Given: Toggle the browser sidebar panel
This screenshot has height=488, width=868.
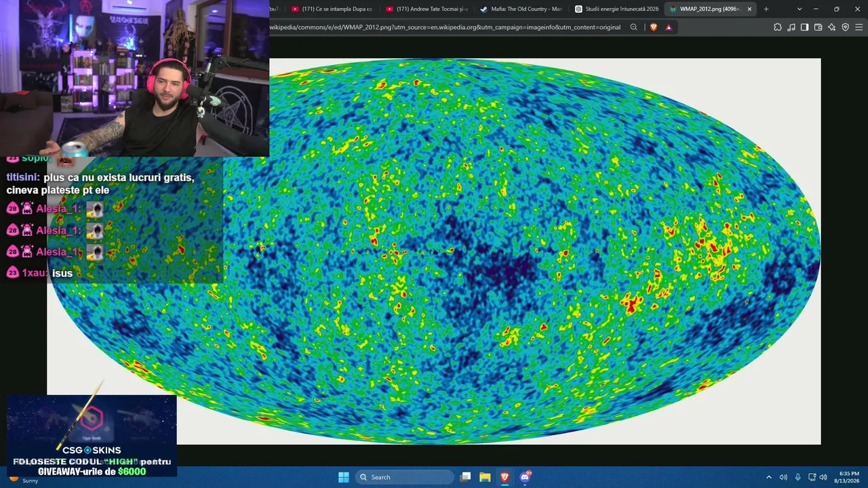Looking at the screenshot, I should [804, 27].
